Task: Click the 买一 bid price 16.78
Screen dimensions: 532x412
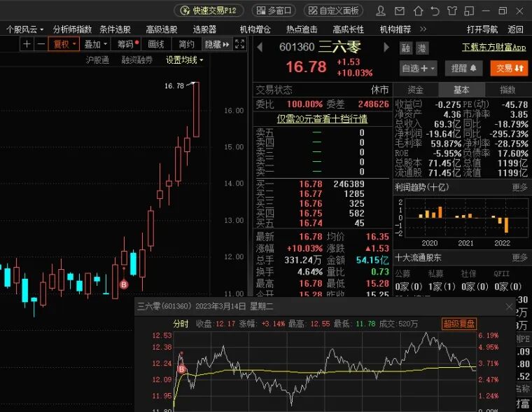Action: pyautogui.click(x=310, y=184)
